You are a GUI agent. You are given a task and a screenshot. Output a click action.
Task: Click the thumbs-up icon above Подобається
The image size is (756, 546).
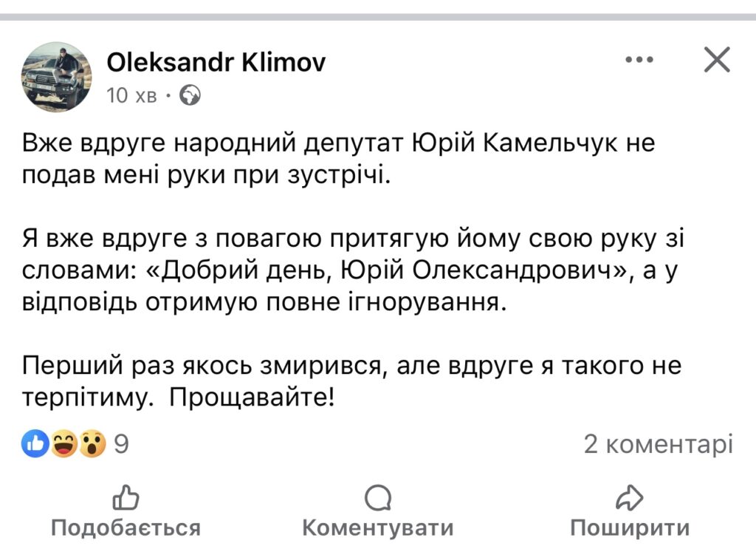126,498
